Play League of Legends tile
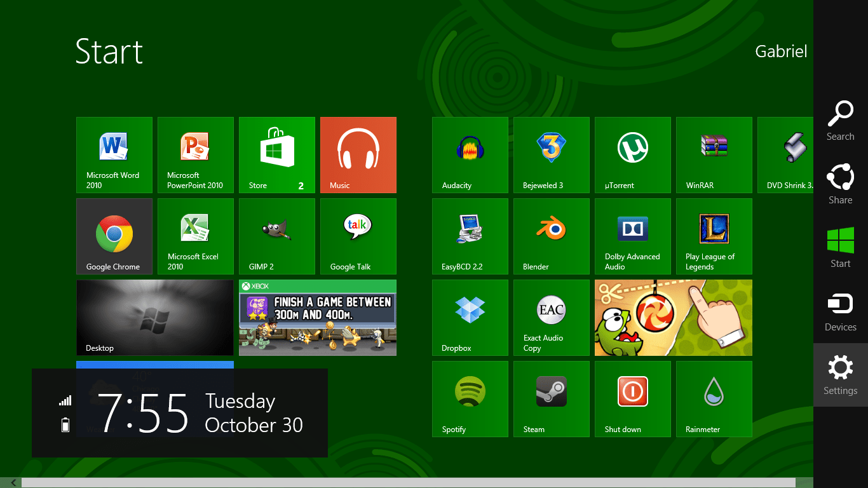The width and height of the screenshot is (868, 488). point(714,236)
